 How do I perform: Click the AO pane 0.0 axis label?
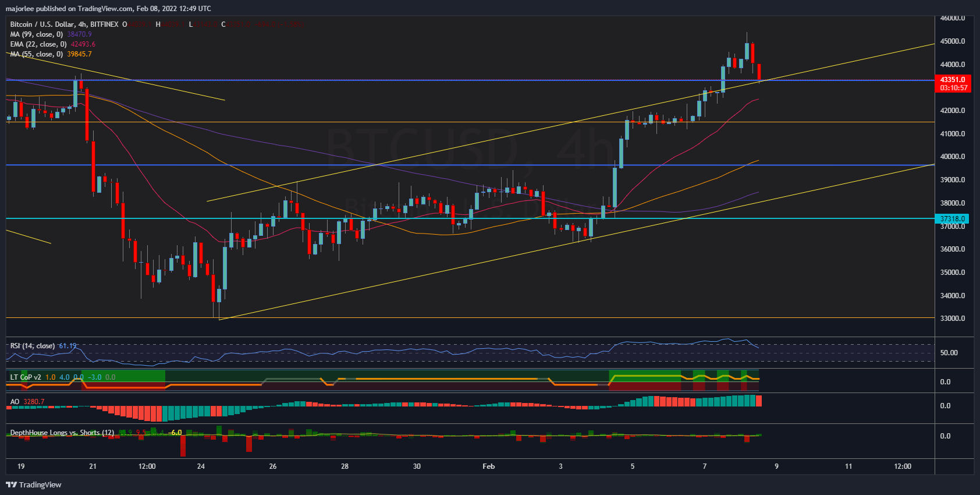946,406
